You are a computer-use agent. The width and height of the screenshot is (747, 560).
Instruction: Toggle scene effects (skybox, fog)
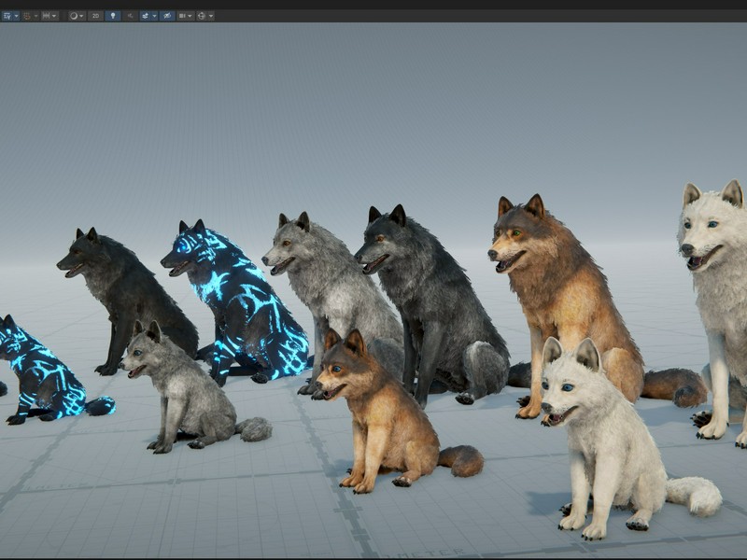click(x=146, y=16)
